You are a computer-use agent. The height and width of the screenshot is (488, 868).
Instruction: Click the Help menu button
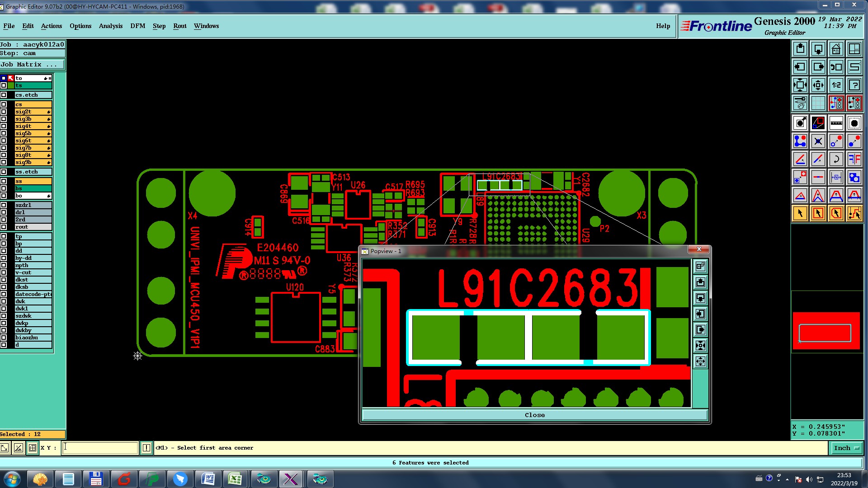[663, 26]
